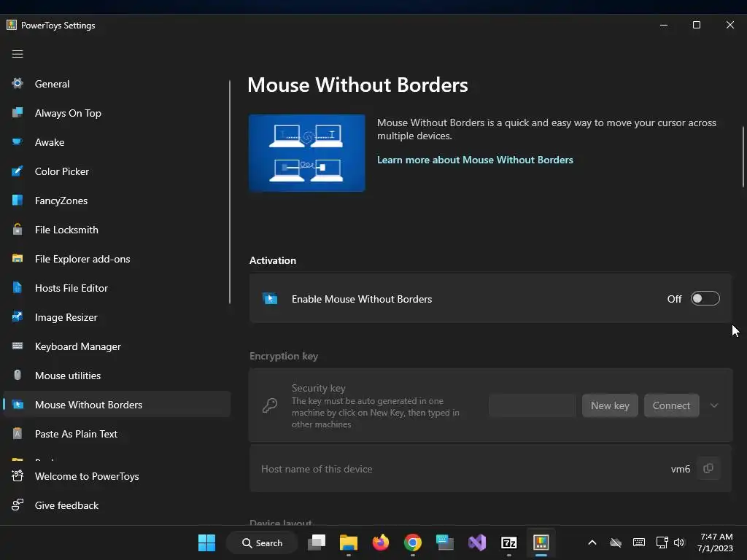The height and width of the screenshot is (560, 747).
Task: Click the Welcome to PowerToys icon
Action: 18,475
